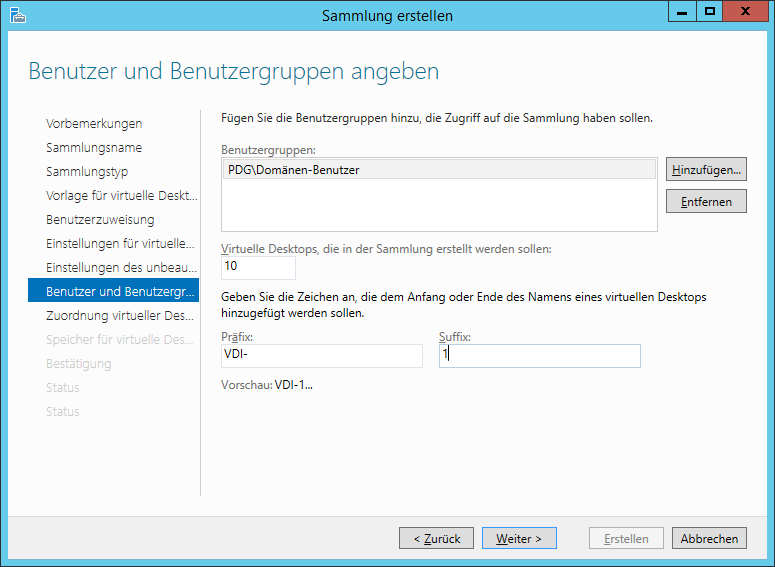Select Einstellungen für virtuelle step

pos(119,243)
